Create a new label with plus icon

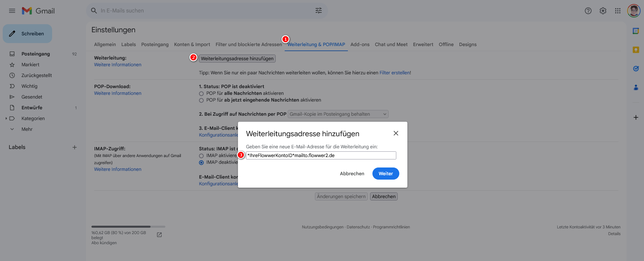point(75,147)
